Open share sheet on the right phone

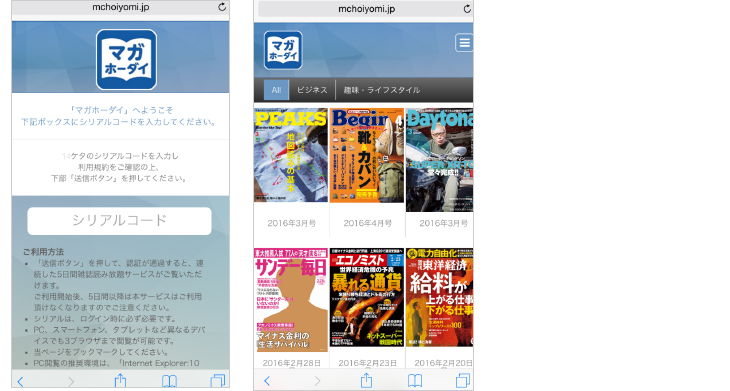(x=366, y=380)
